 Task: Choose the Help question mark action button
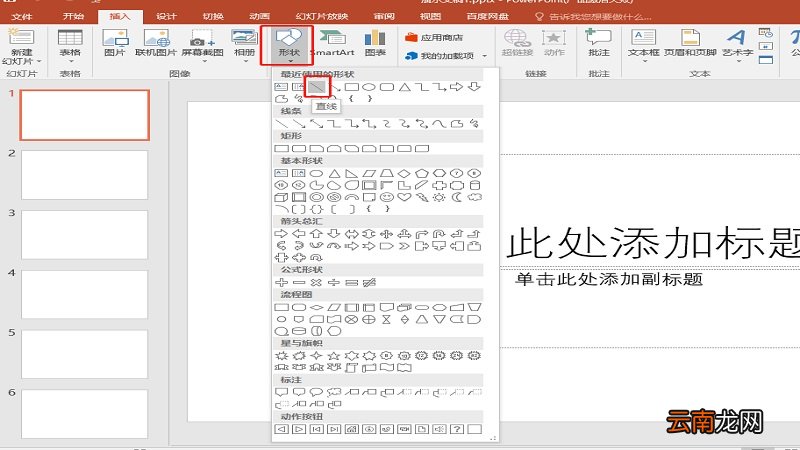(457, 429)
